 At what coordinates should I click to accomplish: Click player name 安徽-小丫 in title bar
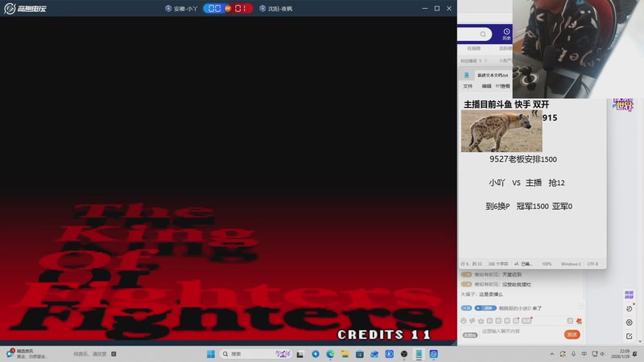(x=185, y=9)
